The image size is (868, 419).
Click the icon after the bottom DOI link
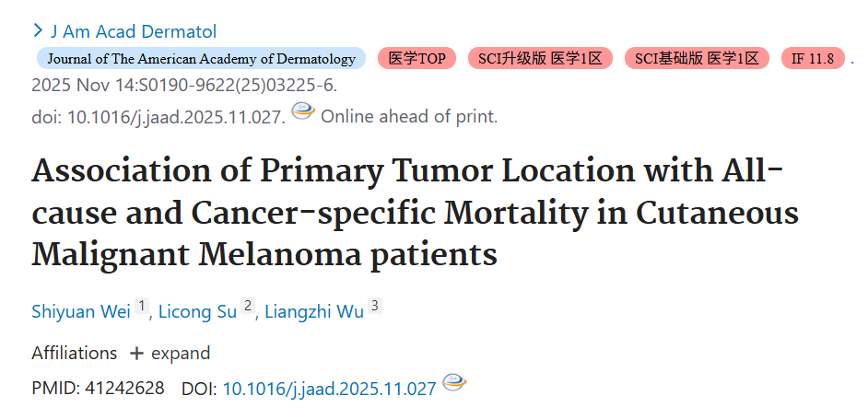tap(454, 382)
